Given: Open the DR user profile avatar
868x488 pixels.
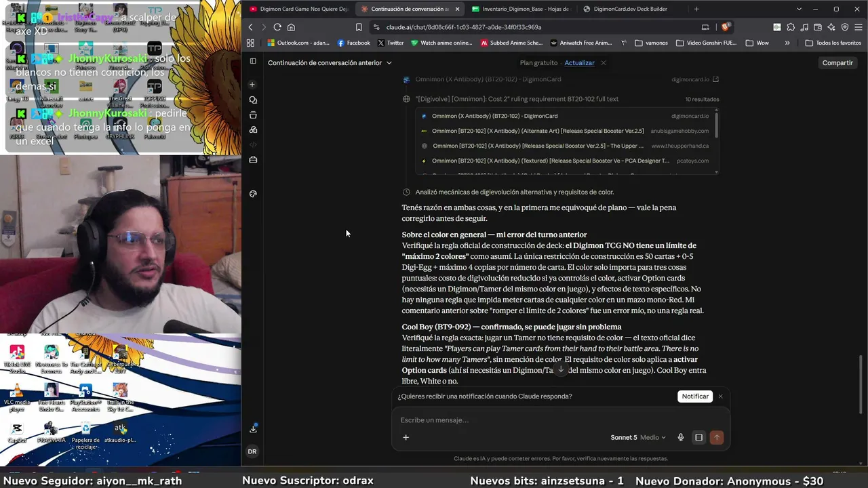Looking at the screenshot, I should (252, 451).
